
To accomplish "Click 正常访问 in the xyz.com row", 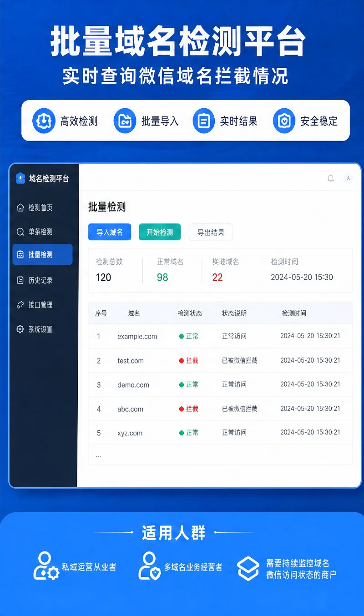I will (234, 433).
